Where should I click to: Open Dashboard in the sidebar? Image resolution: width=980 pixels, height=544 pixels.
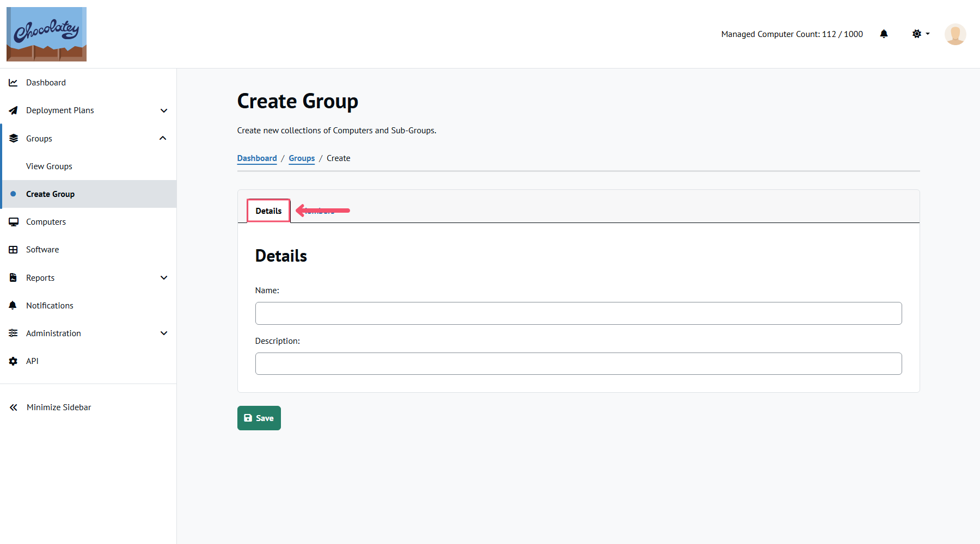(88, 83)
